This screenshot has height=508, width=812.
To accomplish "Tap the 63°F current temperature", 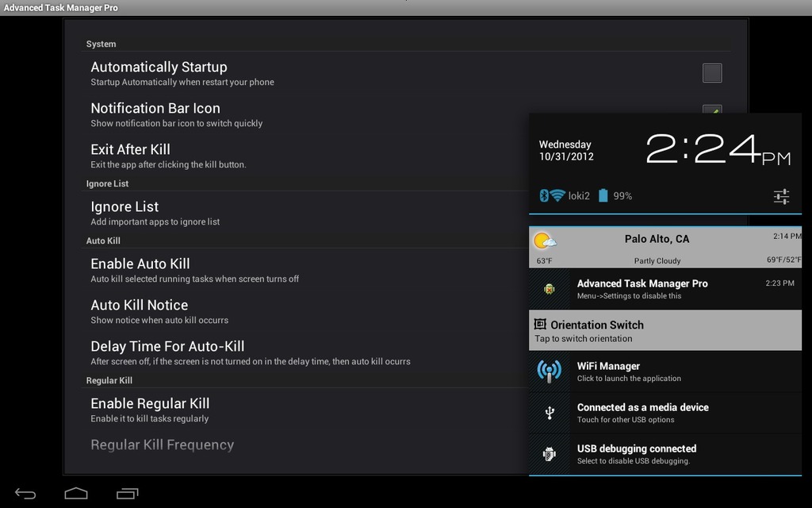I will (x=544, y=260).
